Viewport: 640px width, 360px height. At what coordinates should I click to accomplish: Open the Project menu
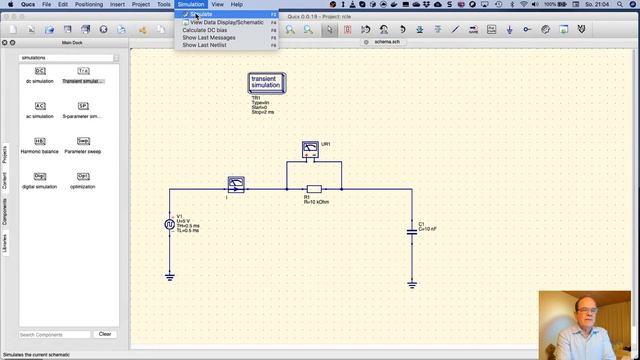[140, 4]
